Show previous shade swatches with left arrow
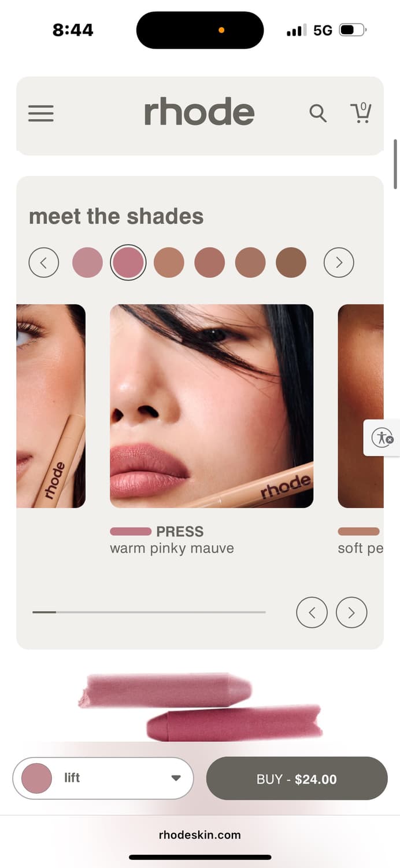 point(44,263)
